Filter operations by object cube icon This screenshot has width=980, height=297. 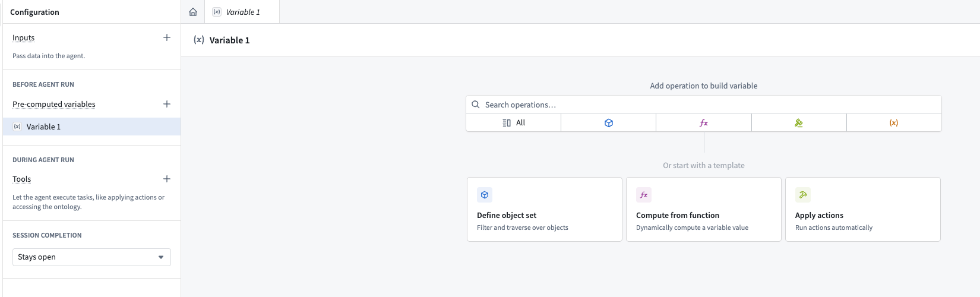609,123
